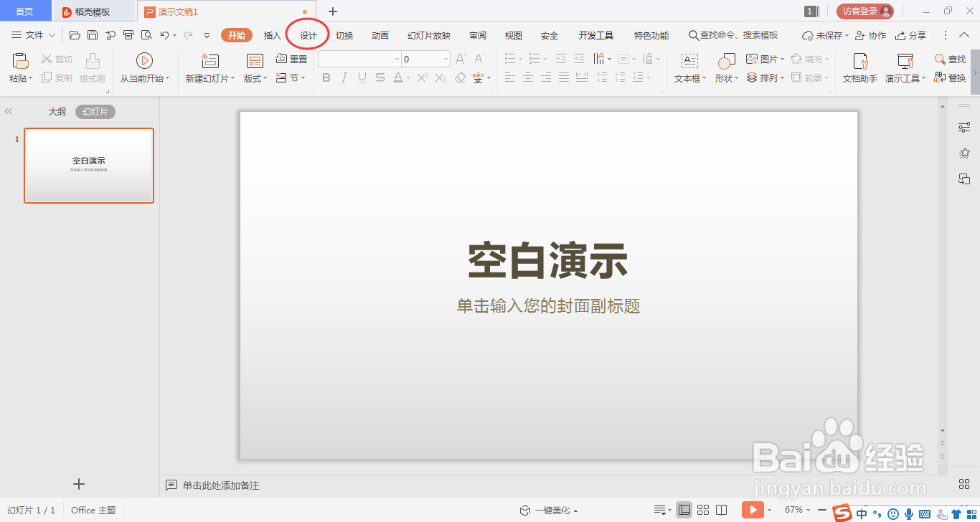Toggle bold formatting on selected text

326,77
